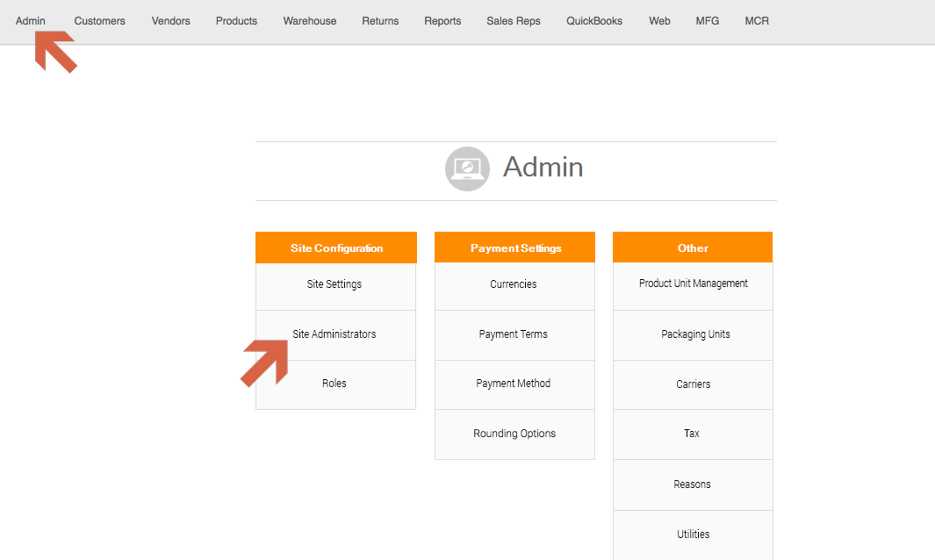Screen dimensions: 935x560
Task: Open the Warehouse menu
Action: [x=309, y=21]
